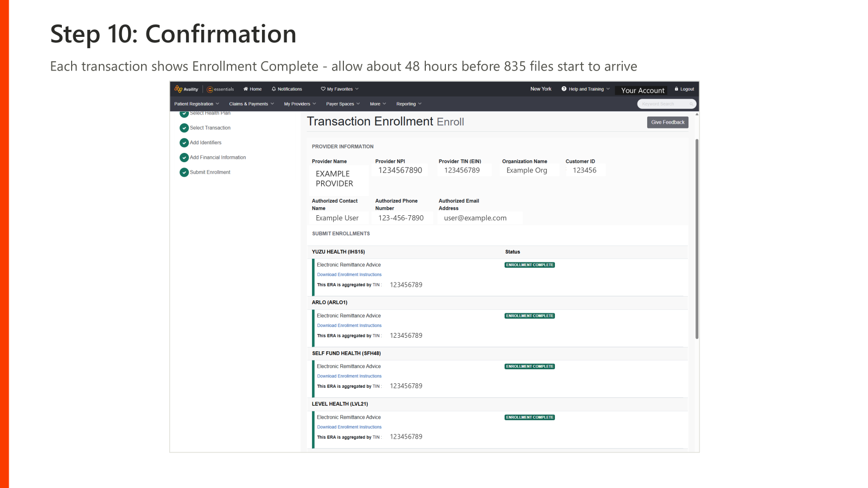The width and height of the screenshot is (868, 488).
Task: Select the New York region item
Action: [541, 89]
